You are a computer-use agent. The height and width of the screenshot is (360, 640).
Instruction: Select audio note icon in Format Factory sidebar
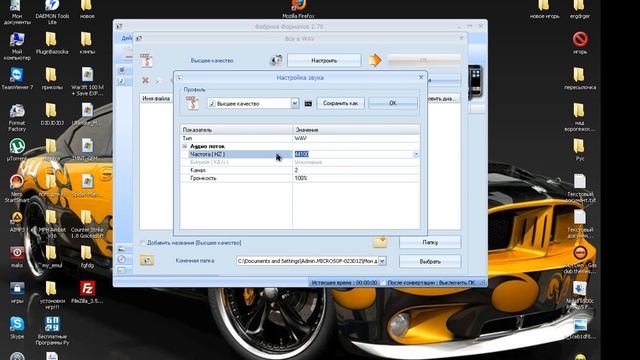pyautogui.click(x=122, y=81)
